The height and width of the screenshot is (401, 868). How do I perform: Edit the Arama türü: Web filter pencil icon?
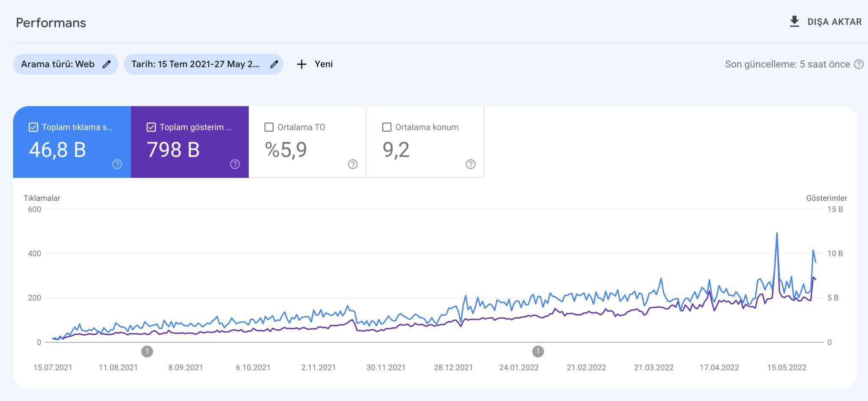[107, 64]
